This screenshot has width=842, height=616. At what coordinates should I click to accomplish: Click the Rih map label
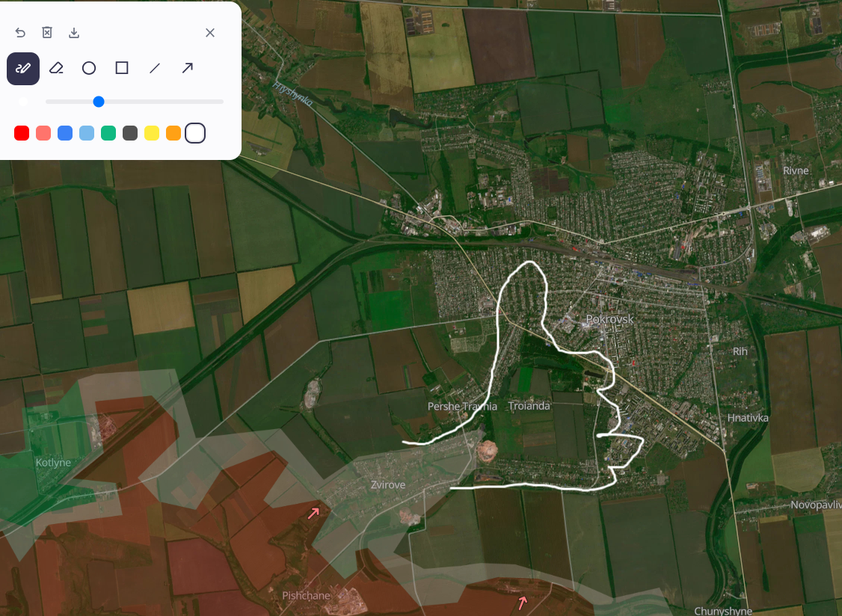coord(740,351)
